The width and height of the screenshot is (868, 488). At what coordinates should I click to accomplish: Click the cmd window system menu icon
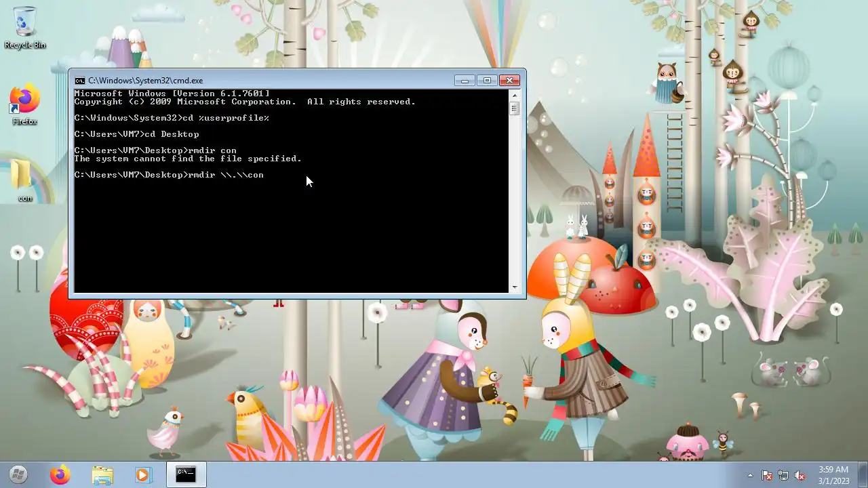pyautogui.click(x=80, y=81)
